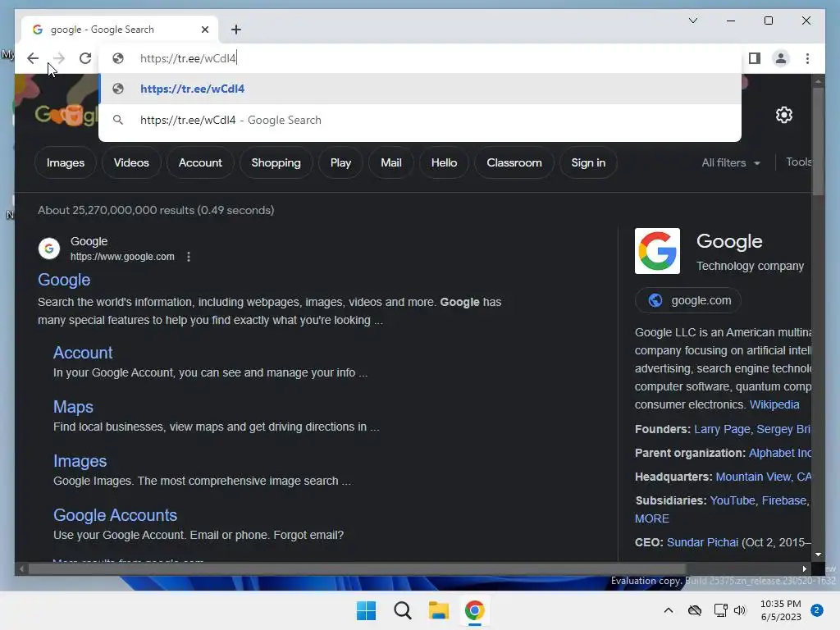Choose the 'https://tr.ee/wCdl4 - Google Search' suggestion
Screen dimensions: 840x630
coord(419,120)
